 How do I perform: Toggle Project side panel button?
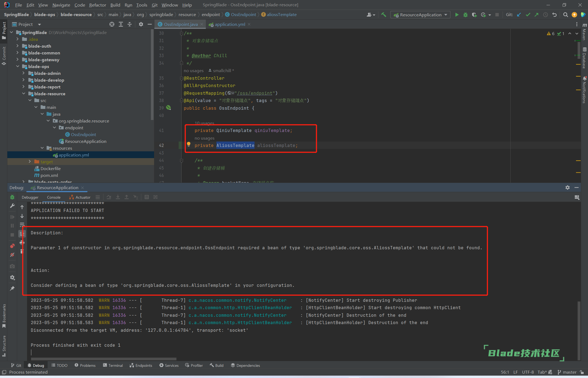click(4, 30)
